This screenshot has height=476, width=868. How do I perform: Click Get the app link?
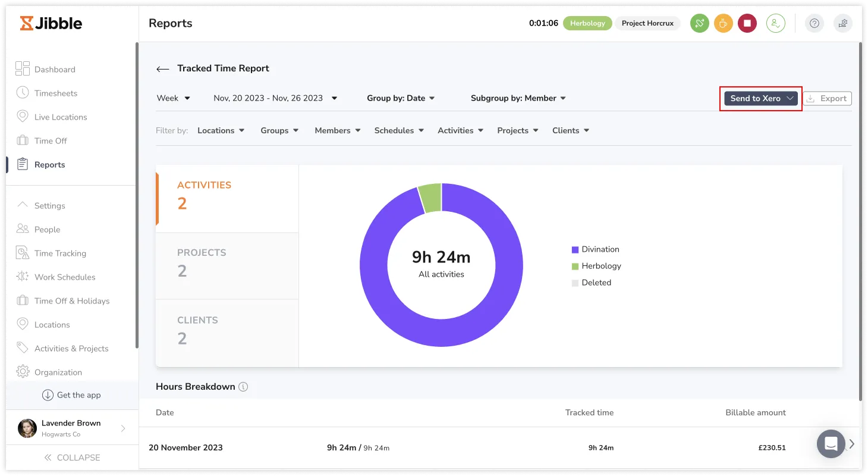tap(71, 395)
